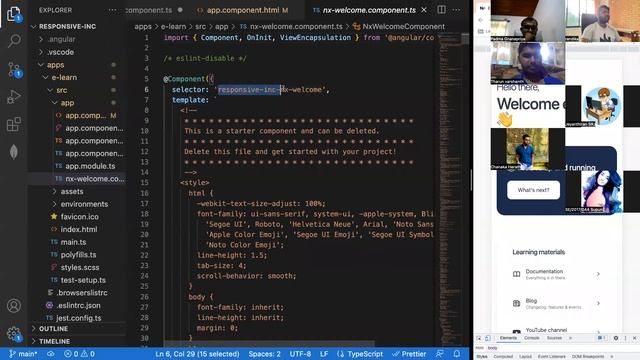Open styles.scss file

click(80, 267)
